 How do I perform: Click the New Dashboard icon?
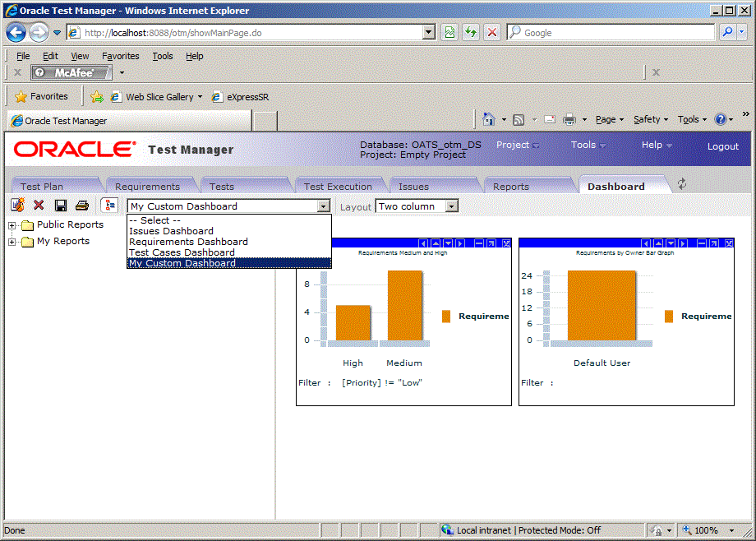(18, 205)
